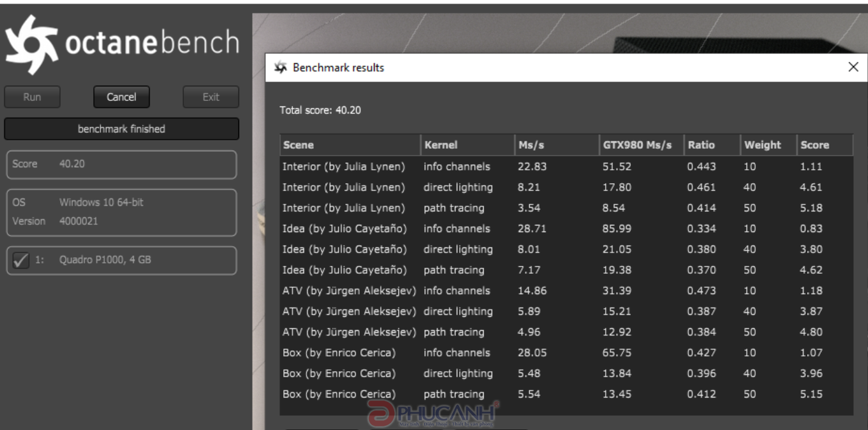Click the GTX980 Ms/s column header

pyautogui.click(x=641, y=145)
